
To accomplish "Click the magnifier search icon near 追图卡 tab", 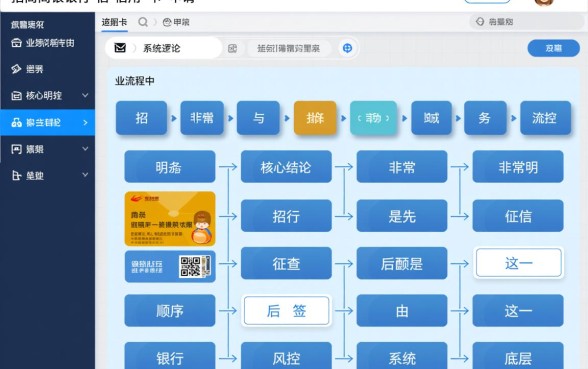I will [x=143, y=22].
